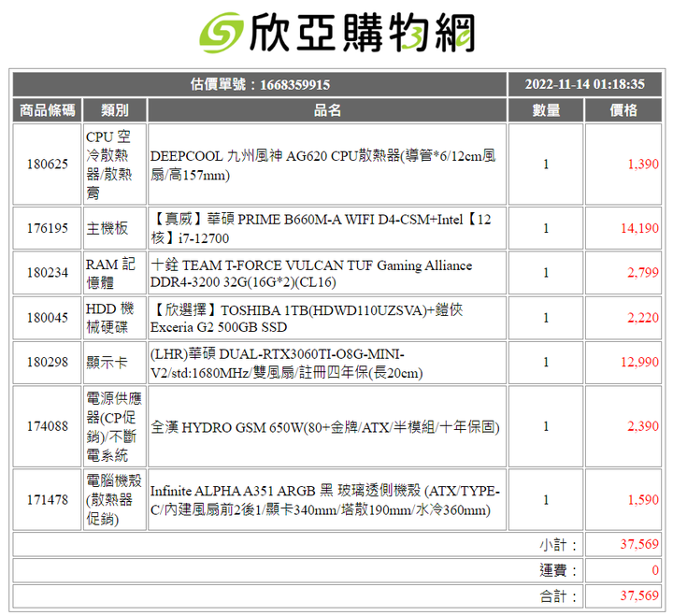673x616 pixels.
Task: Click the 小計： label
Action: coord(558,545)
